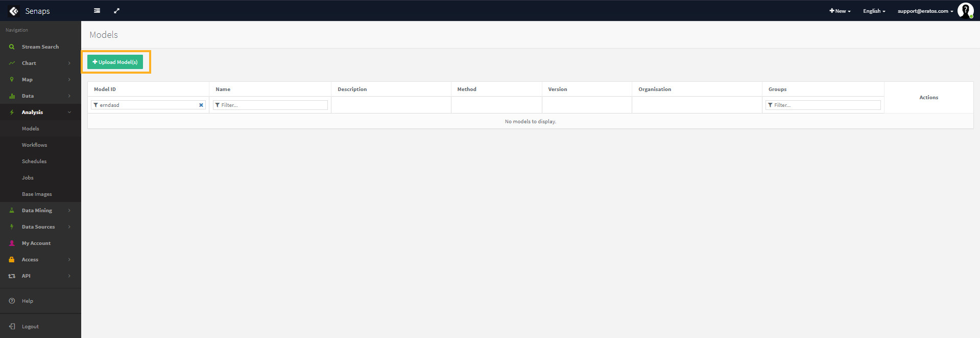Focus the Name filter input field

[270, 105]
